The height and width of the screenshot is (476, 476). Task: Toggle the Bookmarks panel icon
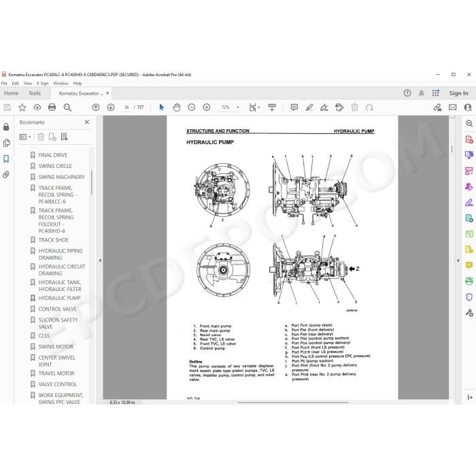coord(6,158)
